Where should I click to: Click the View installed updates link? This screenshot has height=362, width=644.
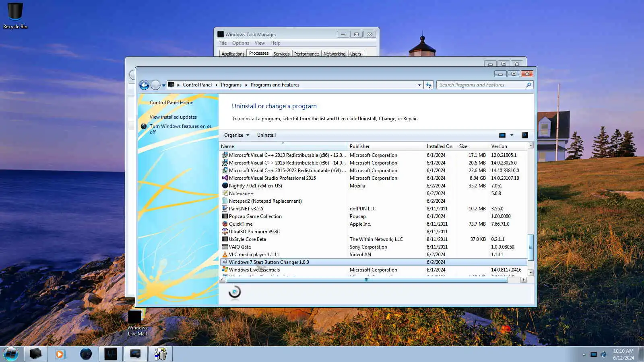pos(173,117)
